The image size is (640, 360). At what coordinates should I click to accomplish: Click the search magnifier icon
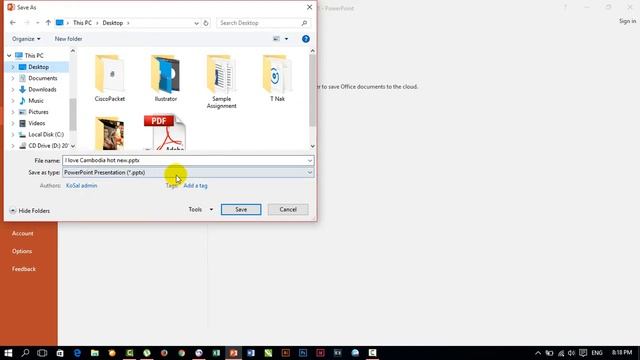(304, 23)
